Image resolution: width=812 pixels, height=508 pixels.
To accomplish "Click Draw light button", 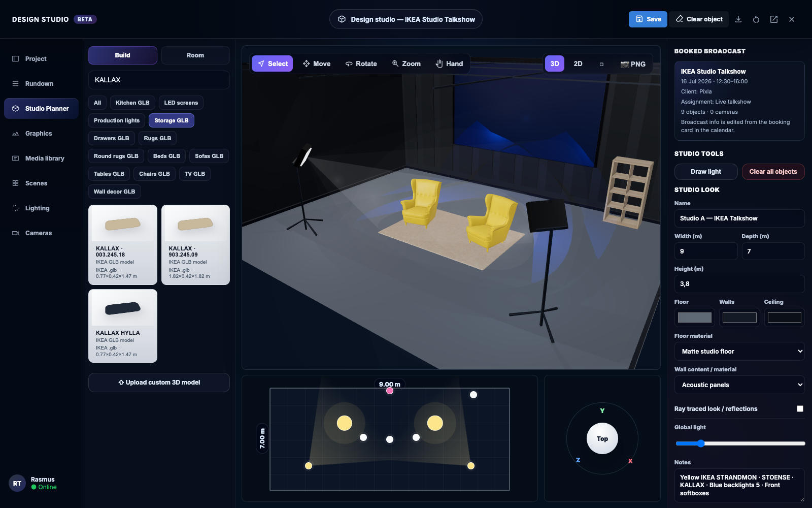I will coord(706,172).
